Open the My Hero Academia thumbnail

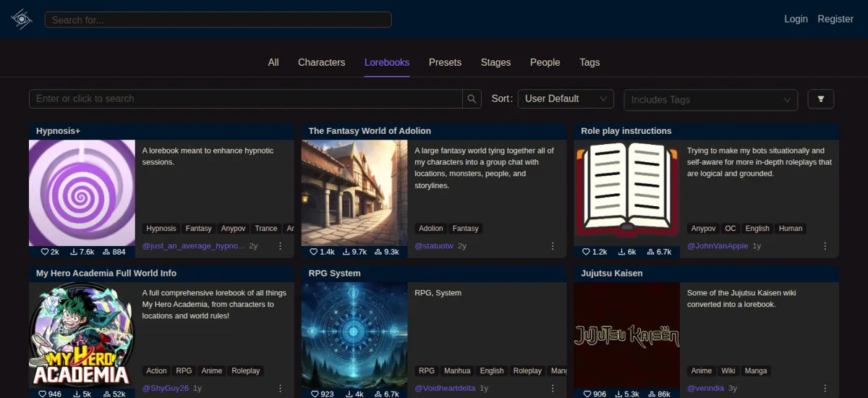pyautogui.click(x=82, y=335)
